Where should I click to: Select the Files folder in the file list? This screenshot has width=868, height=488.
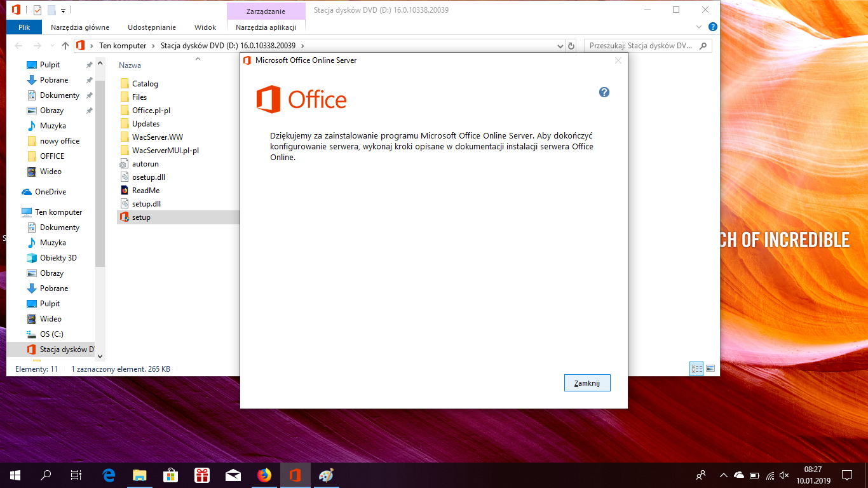tap(139, 97)
